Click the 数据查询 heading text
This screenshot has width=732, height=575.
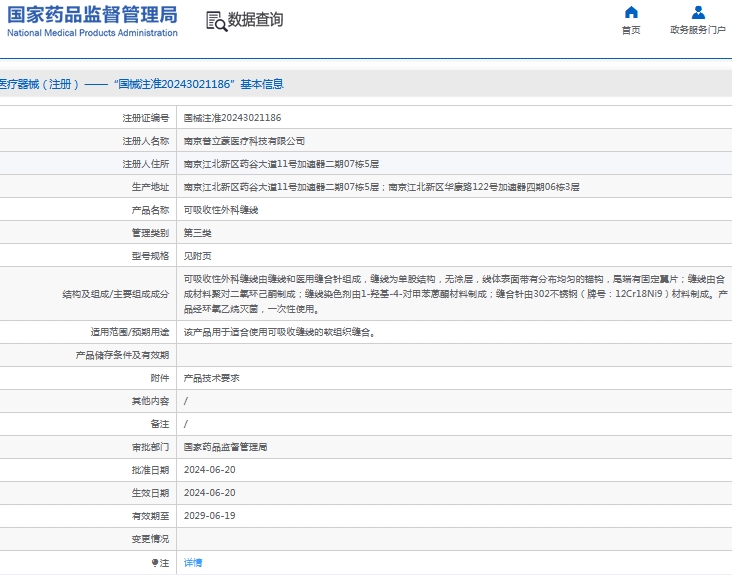[x=255, y=20]
